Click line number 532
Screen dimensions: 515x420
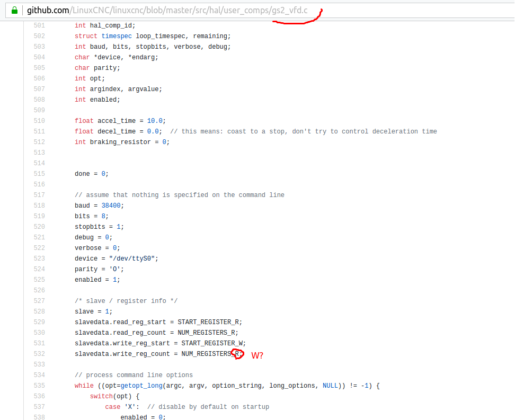[x=39, y=354]
